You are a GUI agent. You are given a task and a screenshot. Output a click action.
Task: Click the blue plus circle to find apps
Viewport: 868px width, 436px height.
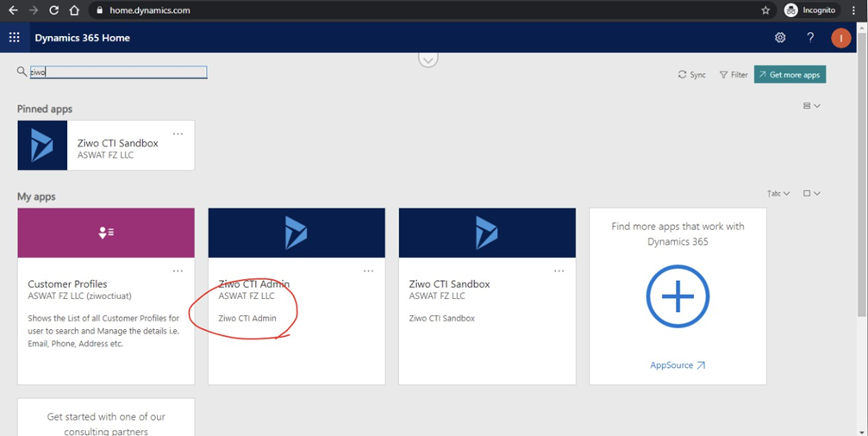tap(678, 296)
